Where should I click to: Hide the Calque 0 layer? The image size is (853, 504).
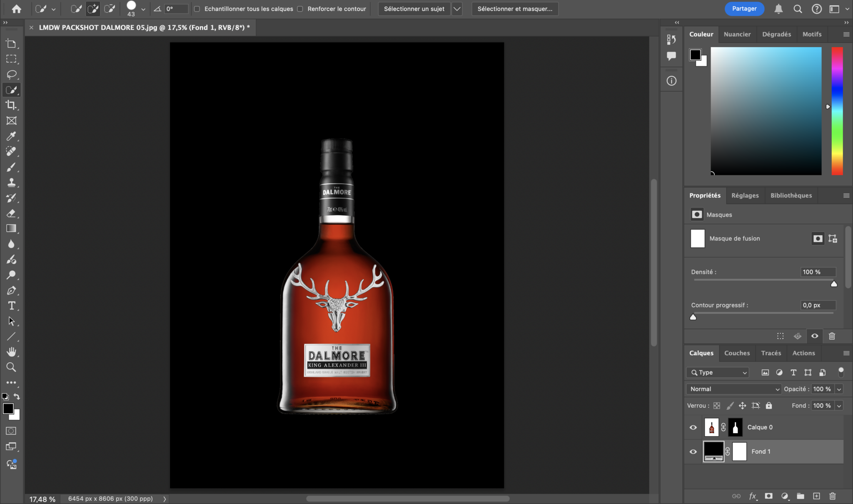(693, 427)
